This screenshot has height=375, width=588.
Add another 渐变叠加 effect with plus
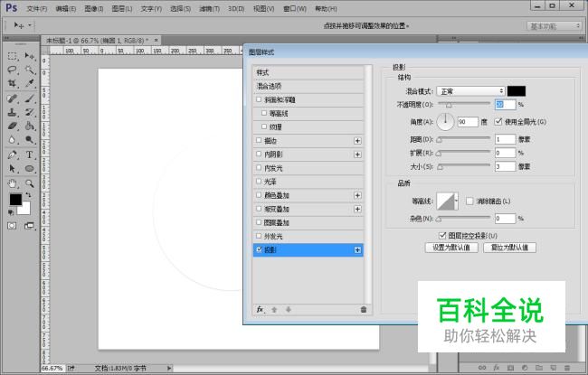[357, 209]
